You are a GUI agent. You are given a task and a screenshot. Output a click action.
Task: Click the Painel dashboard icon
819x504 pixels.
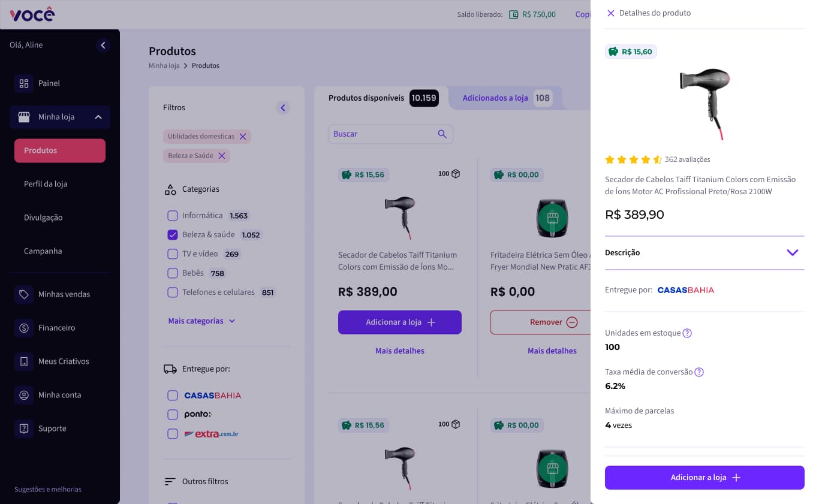(x=24, y=83)
